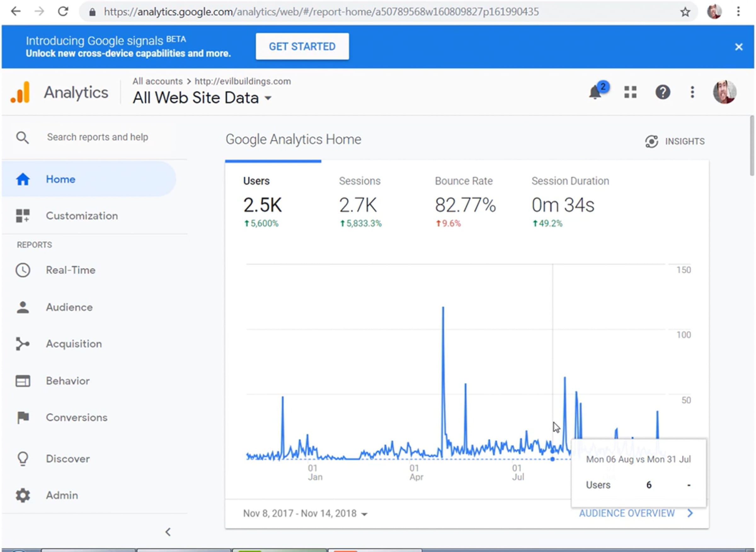Dismiss the Google signals banner

pos(739,47)
